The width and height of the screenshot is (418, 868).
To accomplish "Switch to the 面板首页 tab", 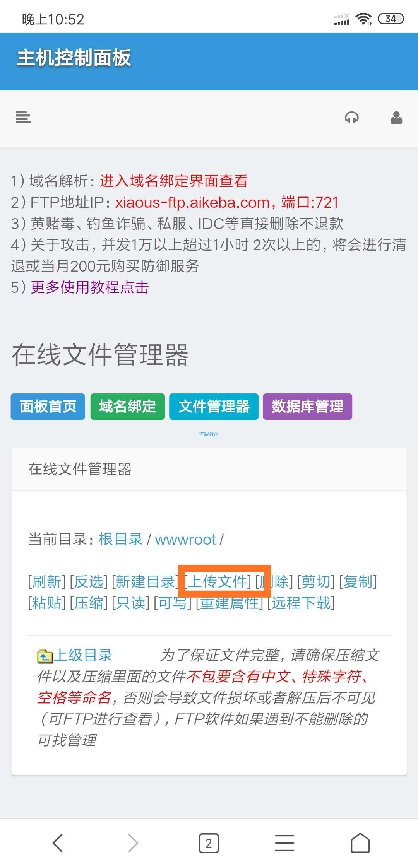I will click(48, 407).
